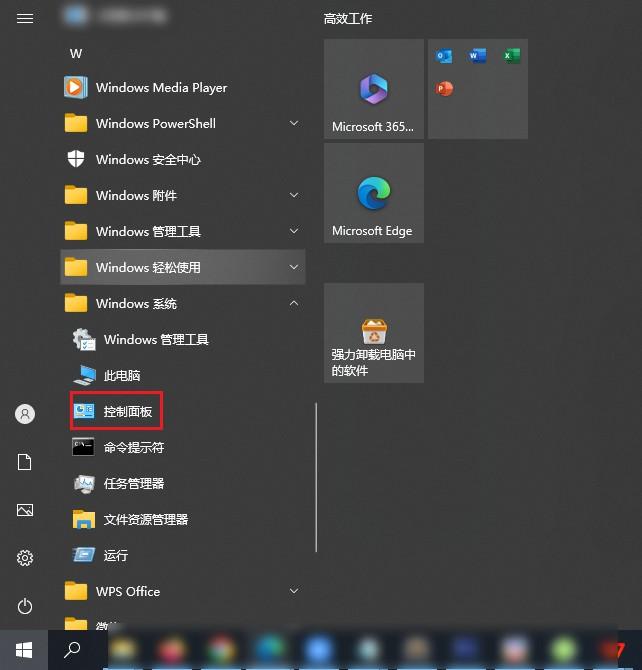Screen dimensions: 642x670
Task: Open the Pictures icon in left rail
Action: point(25,510)
